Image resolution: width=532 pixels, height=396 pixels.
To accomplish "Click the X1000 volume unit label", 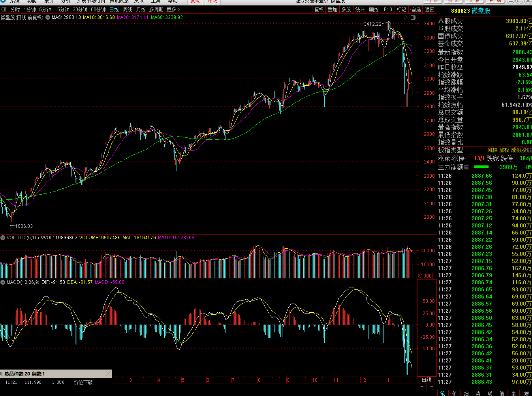I will [x=425, y=276].
